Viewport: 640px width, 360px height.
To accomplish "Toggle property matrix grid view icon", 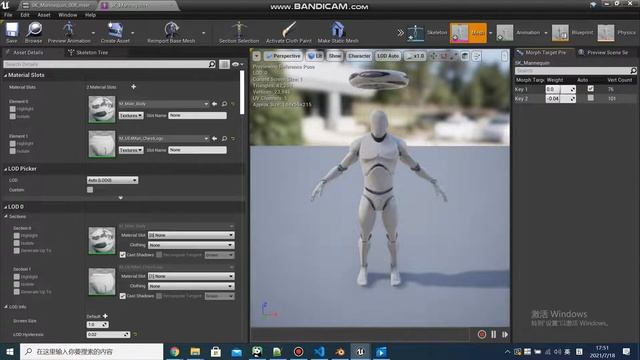I will [224, 64].
